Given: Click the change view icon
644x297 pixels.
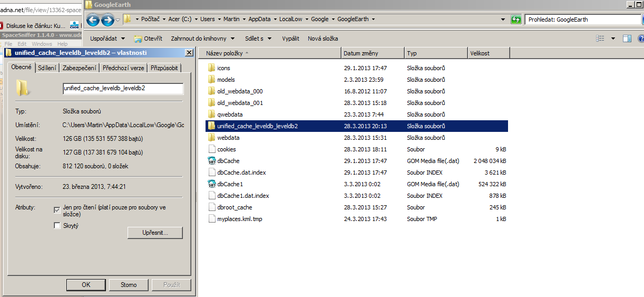Looking at the screenshot, I should click(600, 39).
